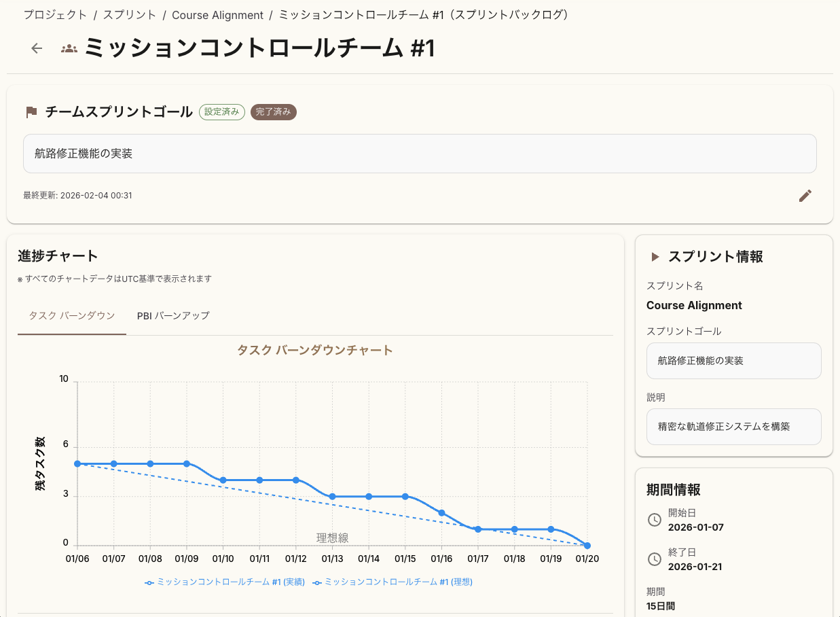Viewport: 840px width, 617px height.
Task: Click the team members icon next to the title
Action: (x=68, y=48)
